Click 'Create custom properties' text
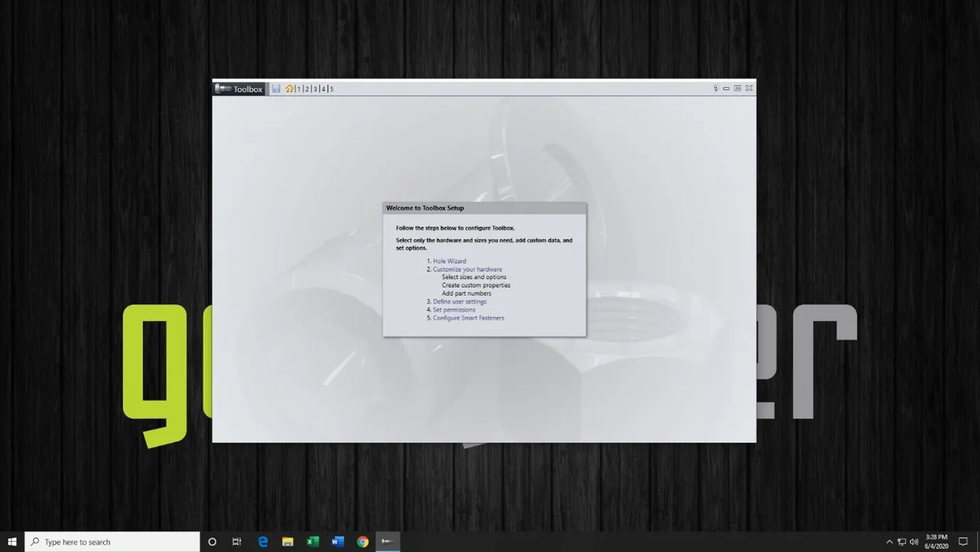 (x=476, y=285)
